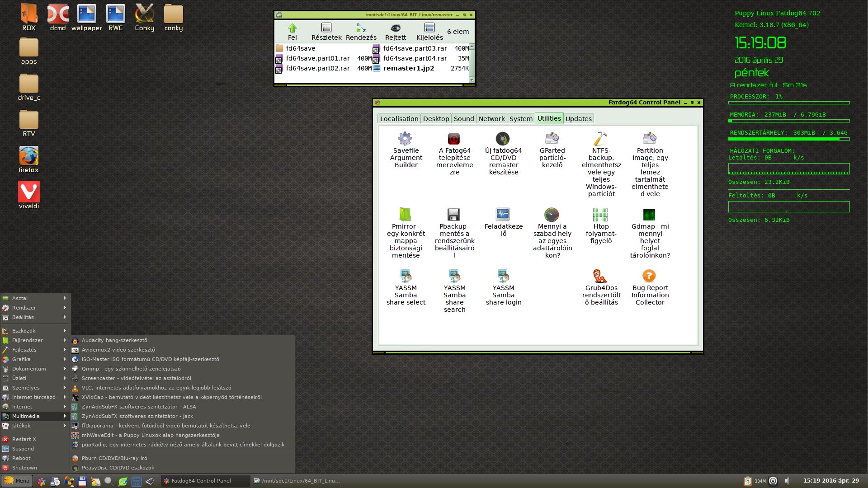The image size is (868, 488).
Task: Launch the Vivaldi browser from desktop
Action: click(28, 195)
